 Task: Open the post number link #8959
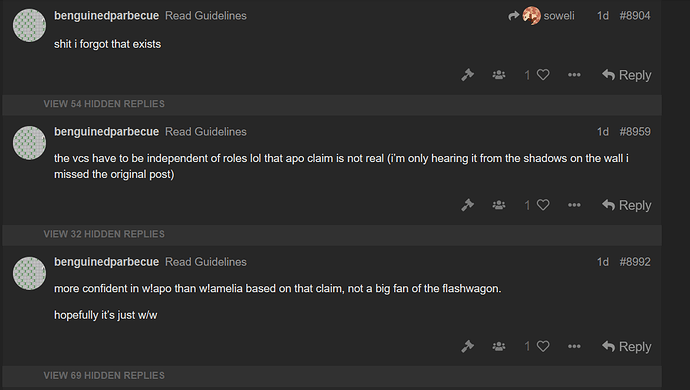(x=635, y=132)
